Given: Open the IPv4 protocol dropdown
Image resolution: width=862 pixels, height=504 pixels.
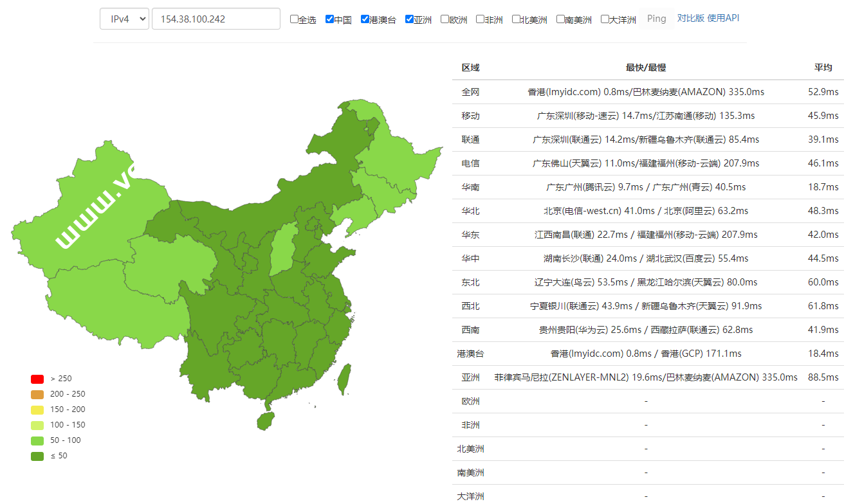Looking at the screenshot, I should point(124,19).
